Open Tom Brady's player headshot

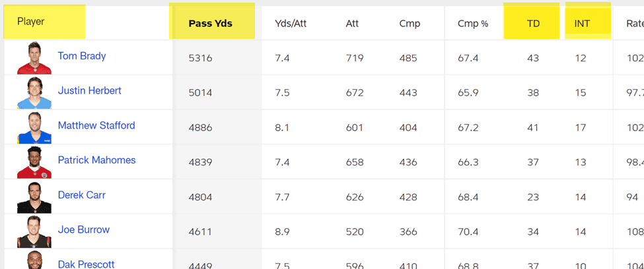tap(34, 57)
